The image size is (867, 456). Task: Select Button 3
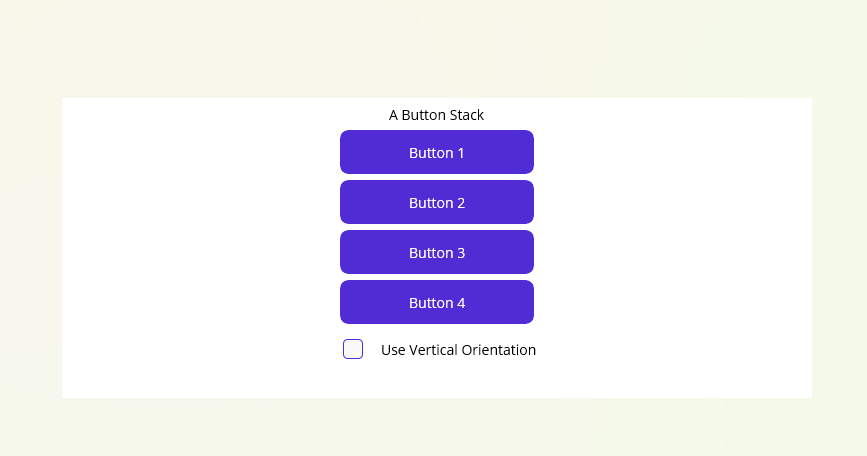click(x=437, y=252)
